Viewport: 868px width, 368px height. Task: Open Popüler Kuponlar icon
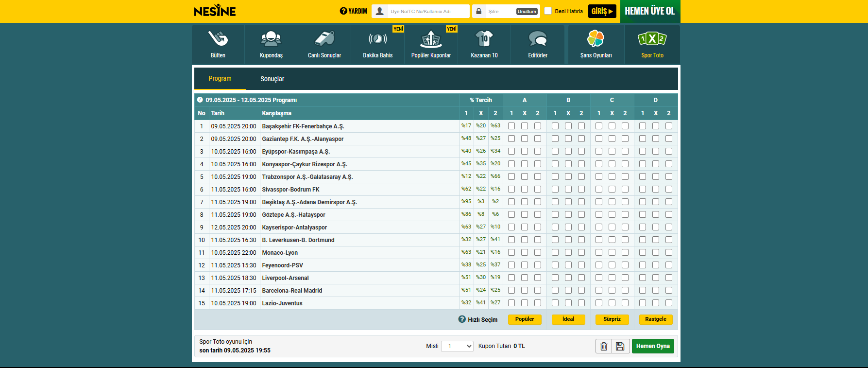[x=431, y=38]
